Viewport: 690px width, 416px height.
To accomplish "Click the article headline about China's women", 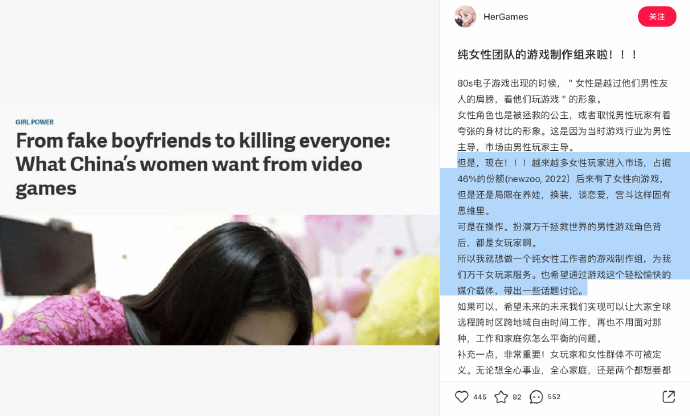I will (x=203, y=164).
